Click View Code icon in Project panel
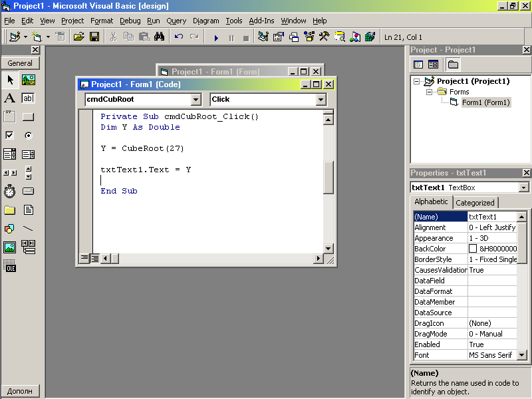This screenshot has width=532, height=399. click(x=418, y=65)
